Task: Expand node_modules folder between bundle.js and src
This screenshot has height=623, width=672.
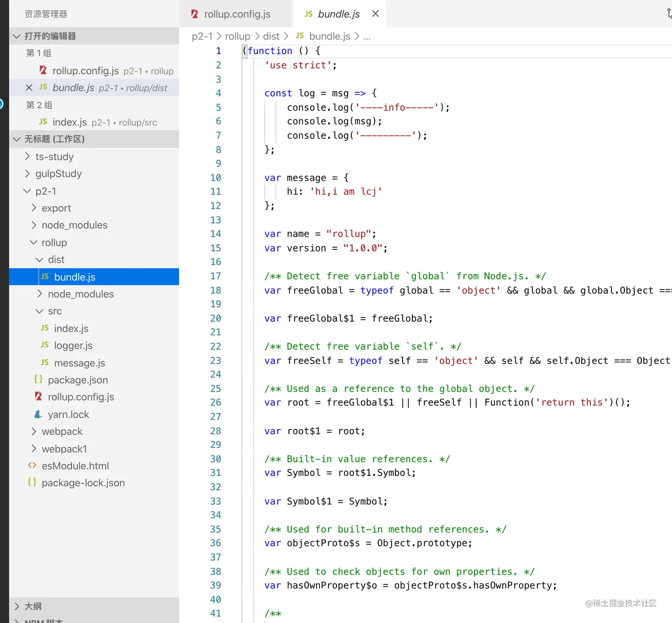Action: pyautogui.click(x=40, y=294)
